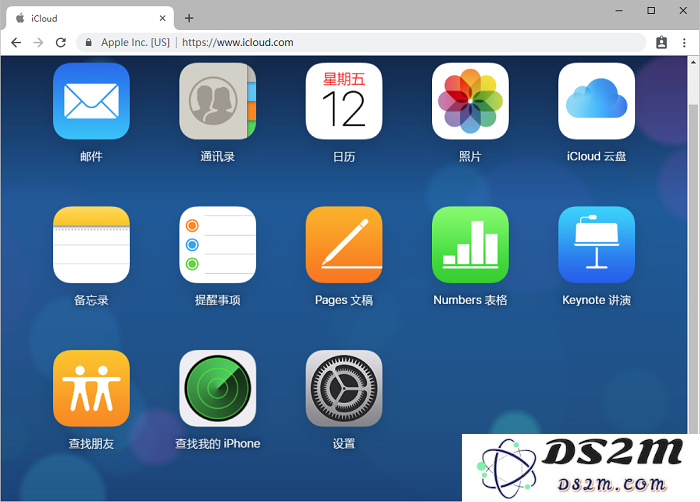The image size is (700, 502).
Task: Click the 查找朋友 label text
Action: tap(91, 444)
